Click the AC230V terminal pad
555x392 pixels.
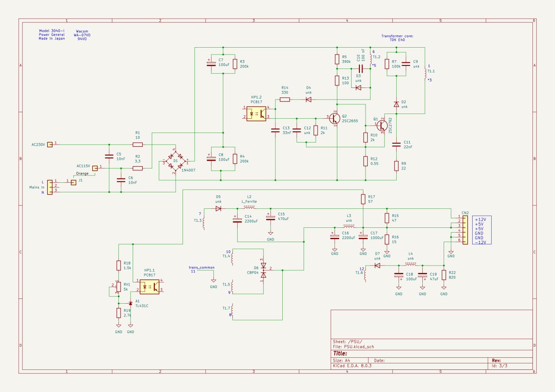pyautogui.click(x=50, y=144)
